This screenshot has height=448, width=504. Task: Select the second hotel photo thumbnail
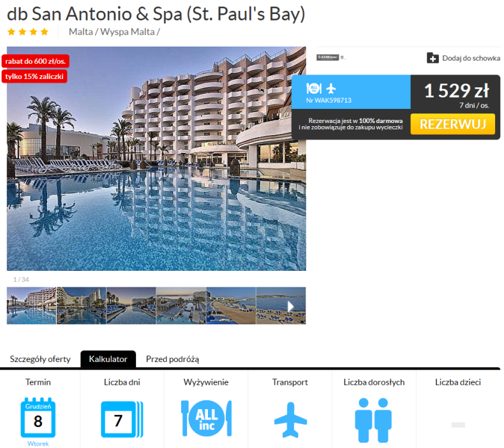click(81, 306)
